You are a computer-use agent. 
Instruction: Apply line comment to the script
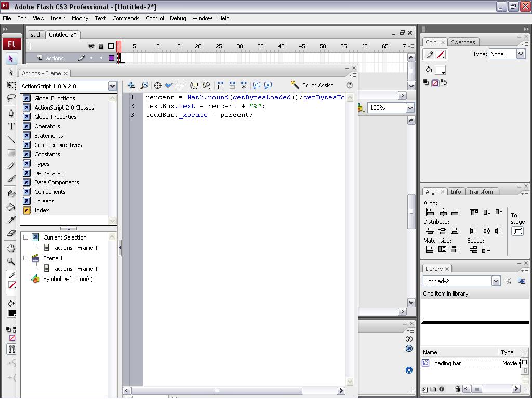tap(268, 85)
